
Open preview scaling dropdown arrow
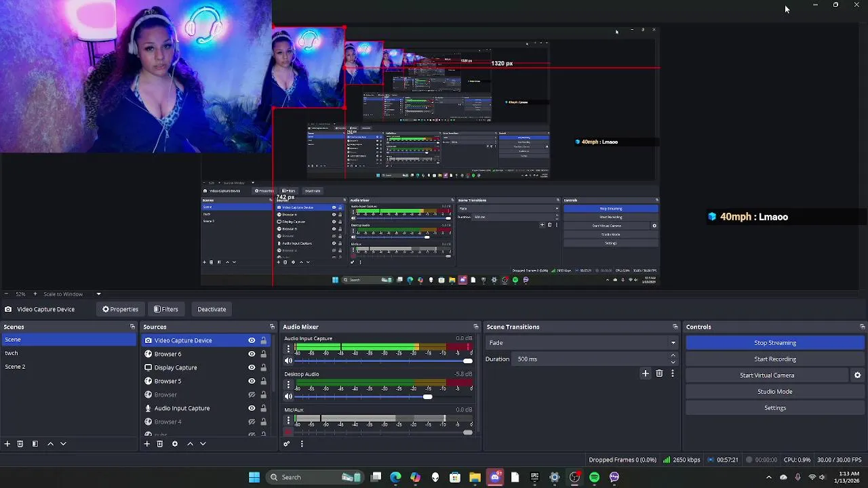tap(98, 294)
